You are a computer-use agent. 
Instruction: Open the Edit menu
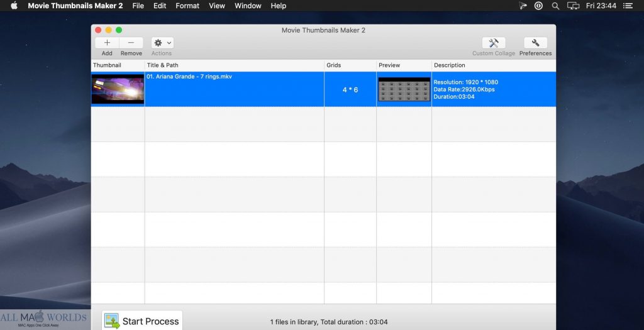pos(160,6)
